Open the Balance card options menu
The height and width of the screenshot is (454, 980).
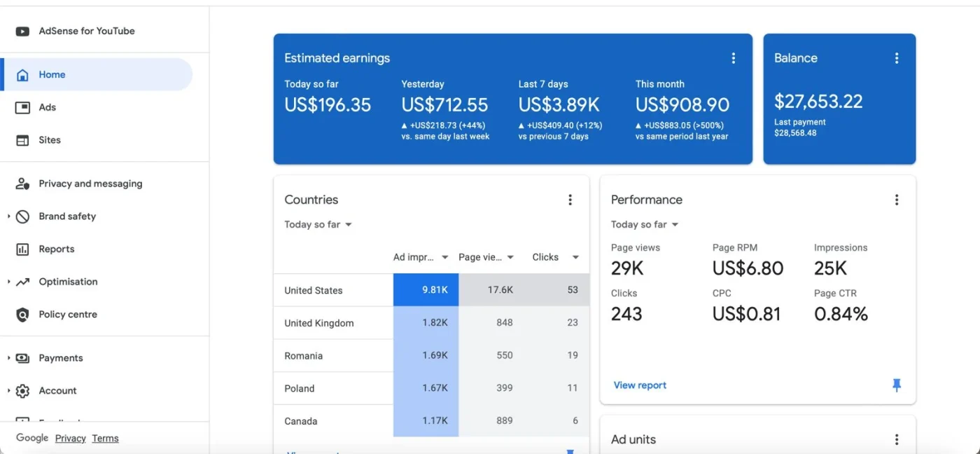pyautogui.click(x=896, y=58)
